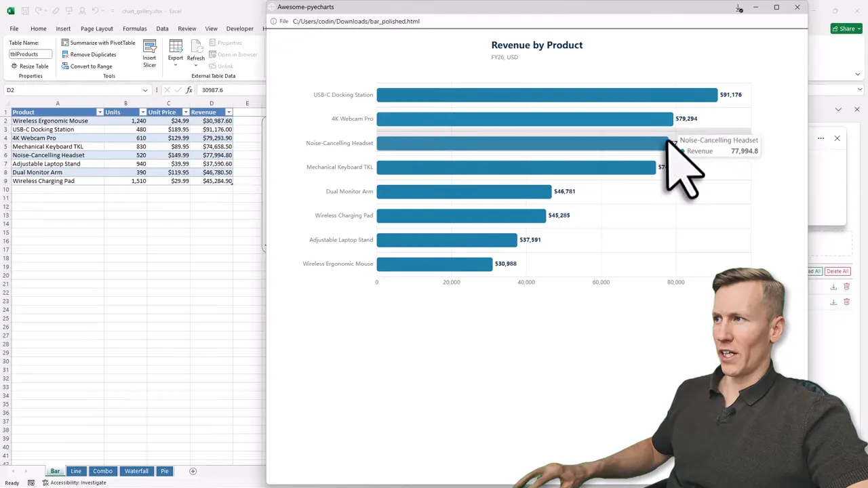Open the Unit Price column filter dropdown

pos(185,112)
